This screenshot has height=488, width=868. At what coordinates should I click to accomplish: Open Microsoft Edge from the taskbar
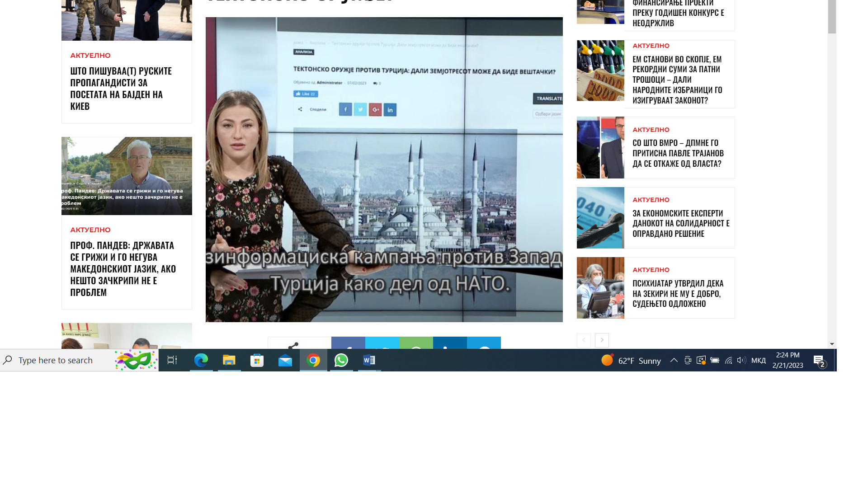click(201, 360)
